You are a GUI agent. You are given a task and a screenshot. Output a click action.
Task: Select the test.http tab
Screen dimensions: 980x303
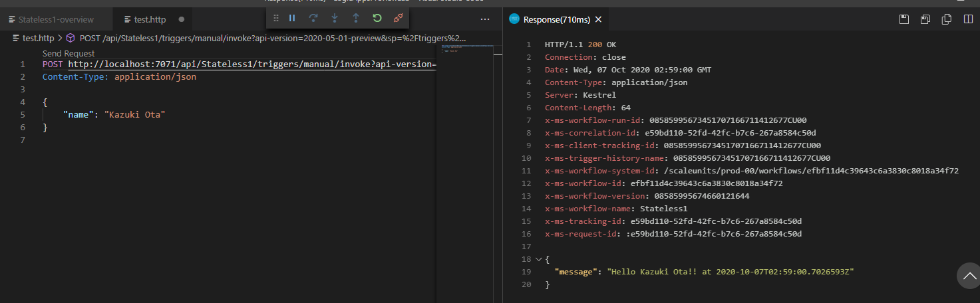pos(150,19)
